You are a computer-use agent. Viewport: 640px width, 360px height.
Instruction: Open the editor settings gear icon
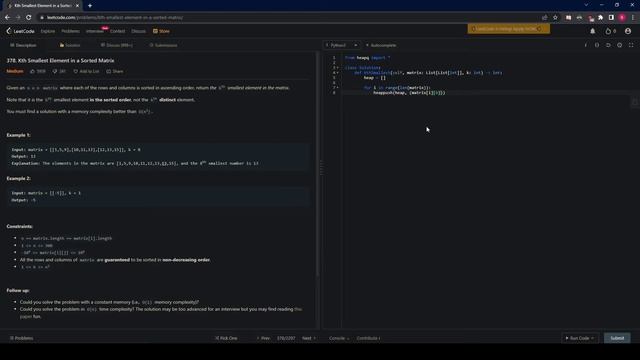[620, 45]
